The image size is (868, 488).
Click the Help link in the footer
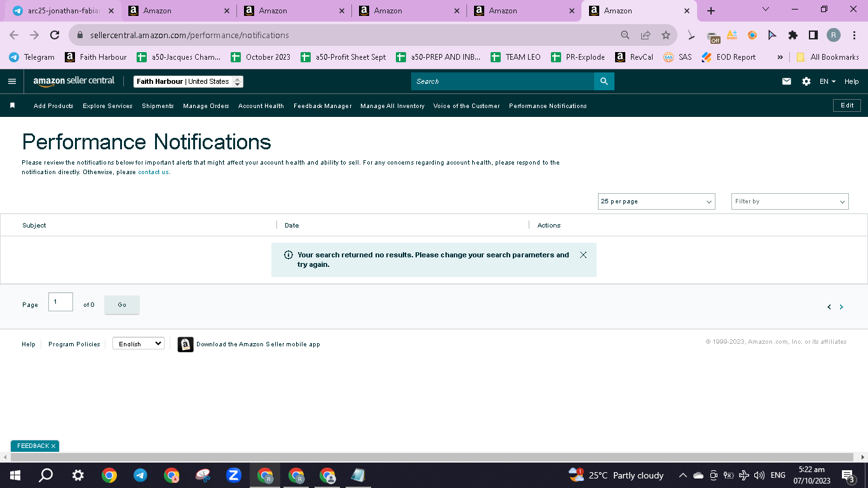(x=29, y=344)
